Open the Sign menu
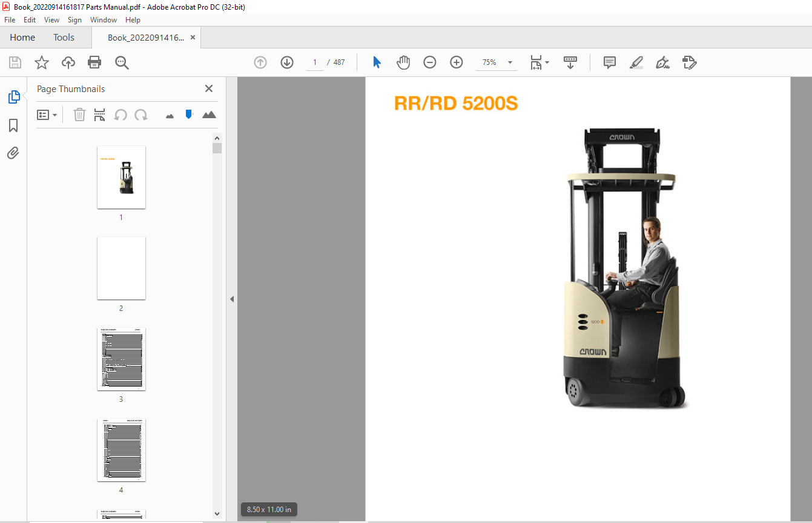Viewport: 812px width, 523px height. (x=74, y=20)
